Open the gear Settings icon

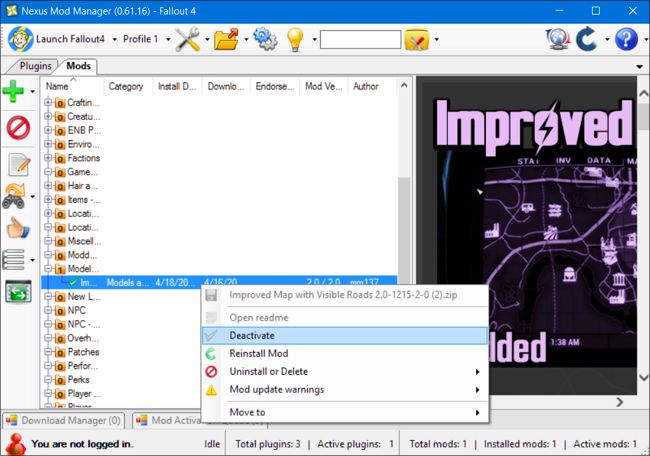265,40
